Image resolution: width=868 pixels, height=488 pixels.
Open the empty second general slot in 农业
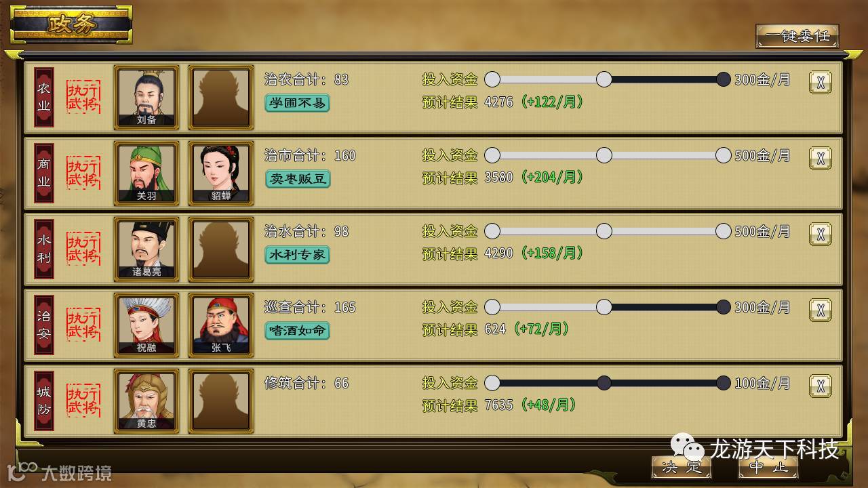221,98
